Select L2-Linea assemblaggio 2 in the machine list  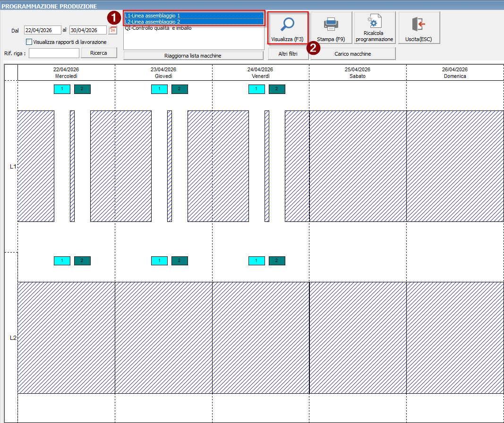[x=194, y=22]
